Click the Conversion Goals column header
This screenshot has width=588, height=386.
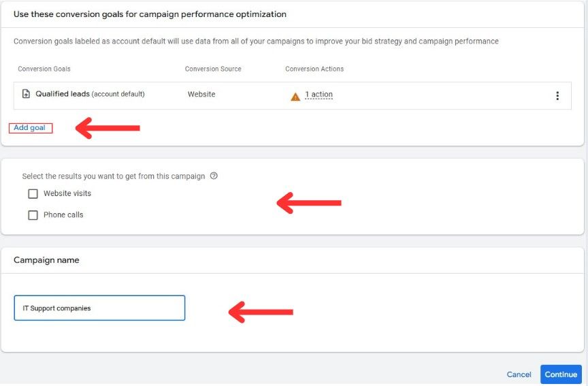(44, 69)
